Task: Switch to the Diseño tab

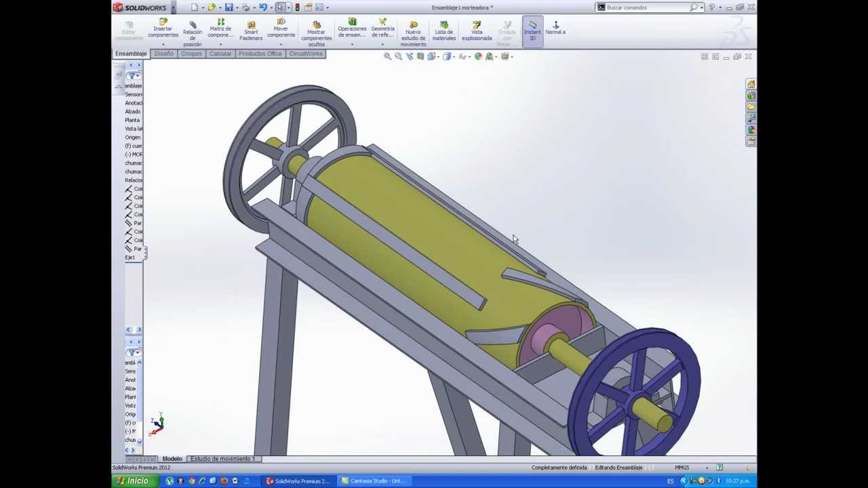Action: click(164, 54)
